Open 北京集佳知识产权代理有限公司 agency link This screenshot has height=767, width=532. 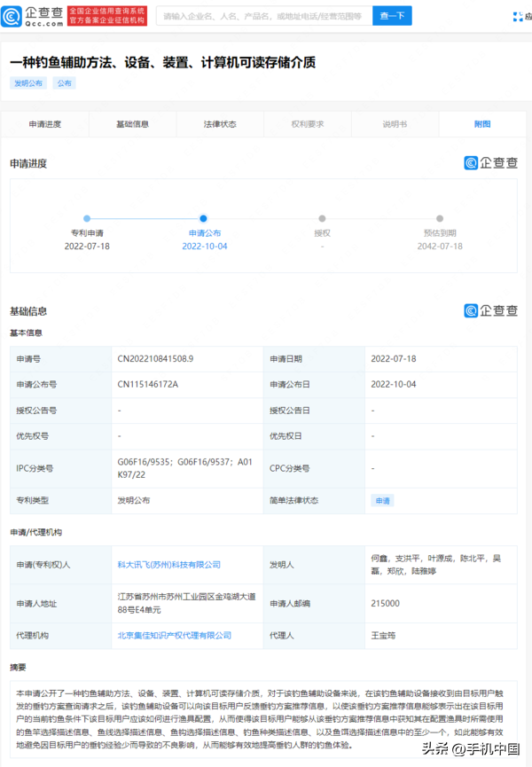coord(174,636)
